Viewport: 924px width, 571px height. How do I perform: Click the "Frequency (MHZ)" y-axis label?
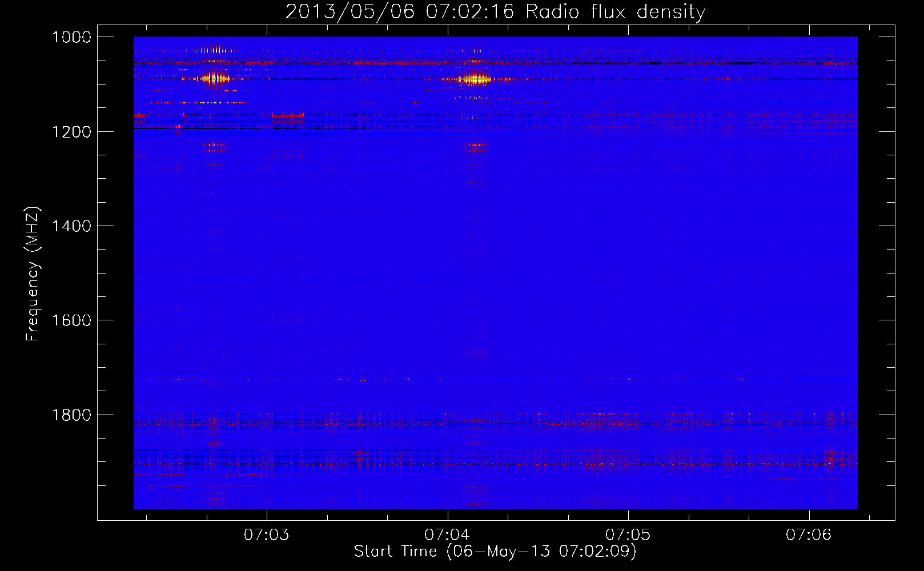[x=33, y=274]
